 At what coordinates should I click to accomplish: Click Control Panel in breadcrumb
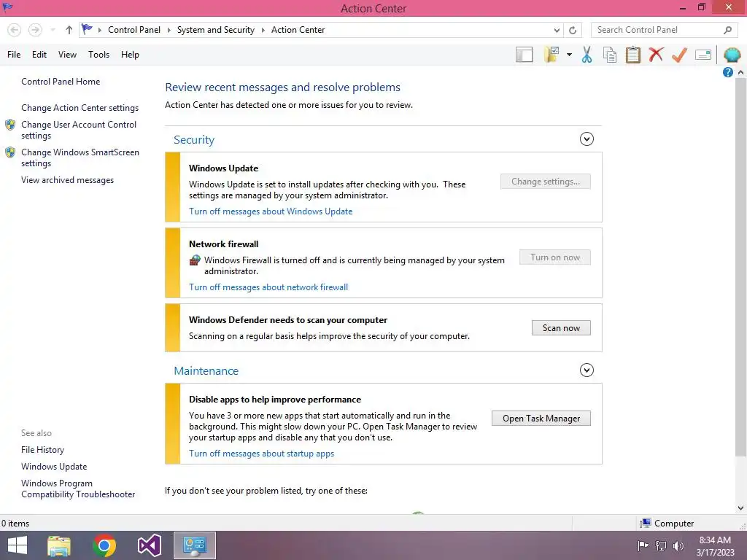pyautogui.click(x=134, y=30)
